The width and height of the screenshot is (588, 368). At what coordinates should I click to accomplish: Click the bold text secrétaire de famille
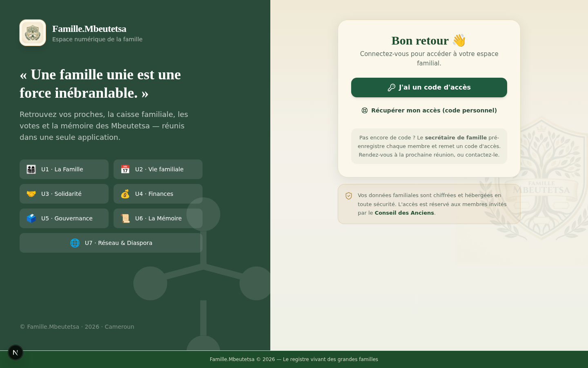456,138
